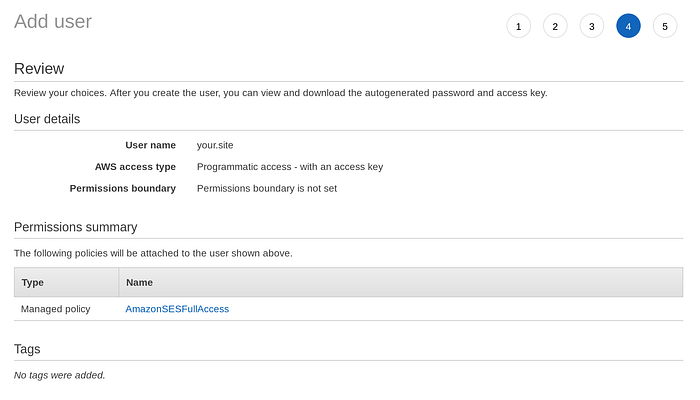Click the highlighted step 4 circle
700x400 pixels.
[x=628, y=26]
